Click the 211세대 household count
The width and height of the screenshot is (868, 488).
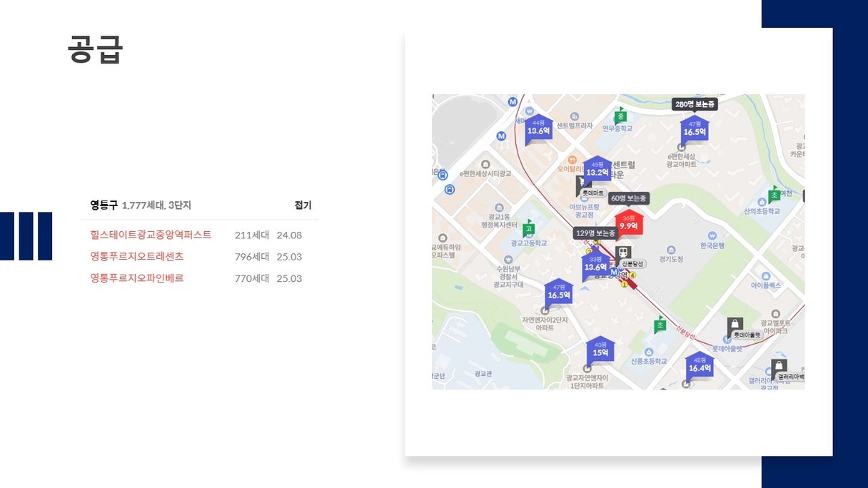tap(252, 235)
